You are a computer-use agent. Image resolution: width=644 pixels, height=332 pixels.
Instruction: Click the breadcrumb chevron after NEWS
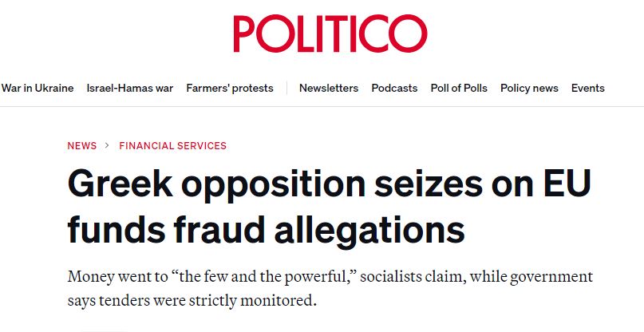click(108, 146)
